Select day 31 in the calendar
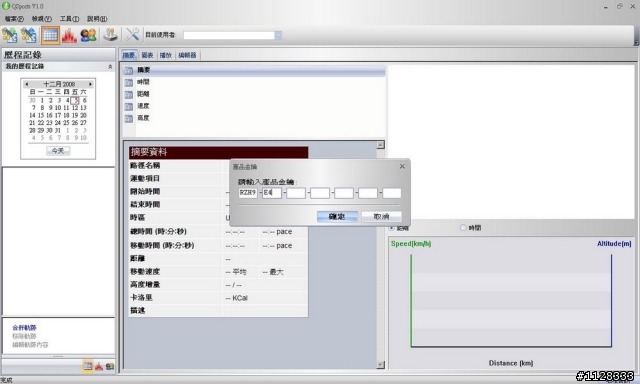The width and height of the screenshot is (640, 384). [58, 131]
